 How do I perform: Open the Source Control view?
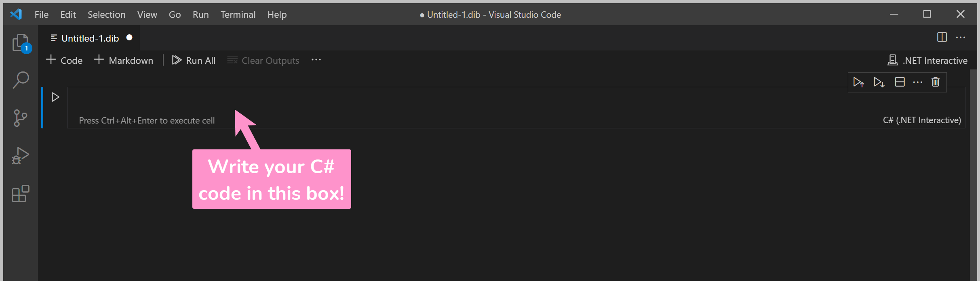[20, 118]
